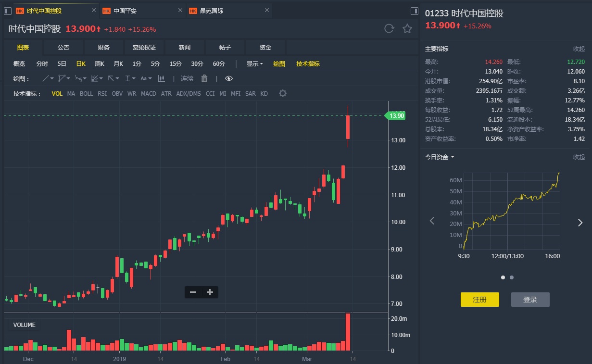The image size is (592, 364).
Task: Enable the SAR indicator
Action: 251,94
